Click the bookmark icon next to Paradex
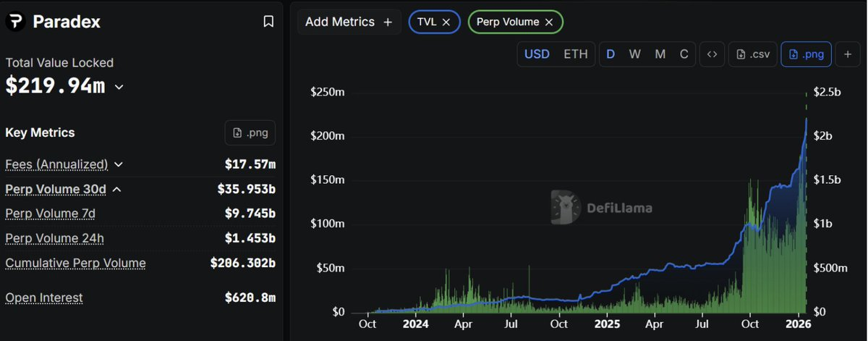 pyautogui.click(x=268, y=22)
